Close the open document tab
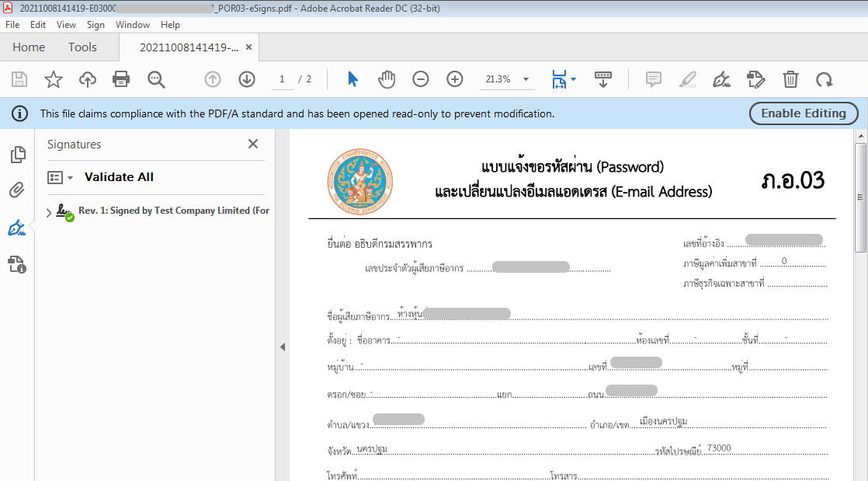 click(x=249, y=47)
